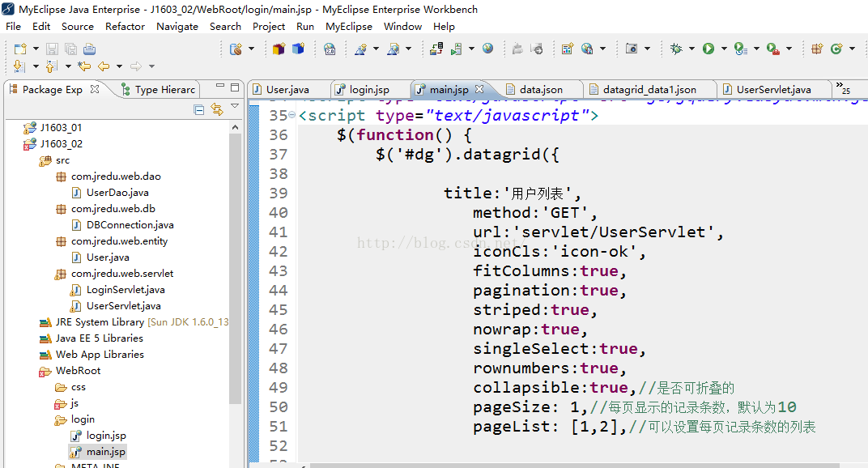This screenshot has width=868, height=468.
Task: Click the Debug bug icon
Action: 676,49
